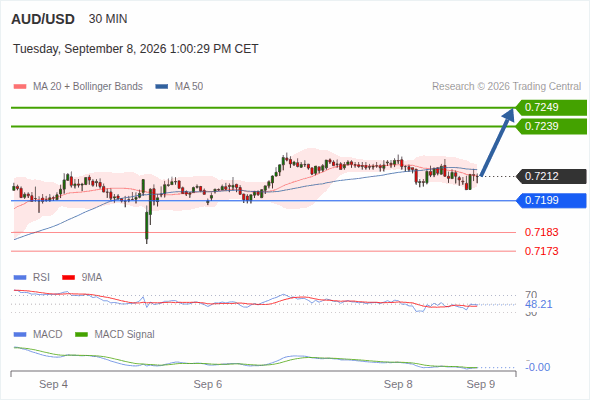Click the MA 20 Bollinger Bands swatch
590x400 pixels.
coord(20,87)
